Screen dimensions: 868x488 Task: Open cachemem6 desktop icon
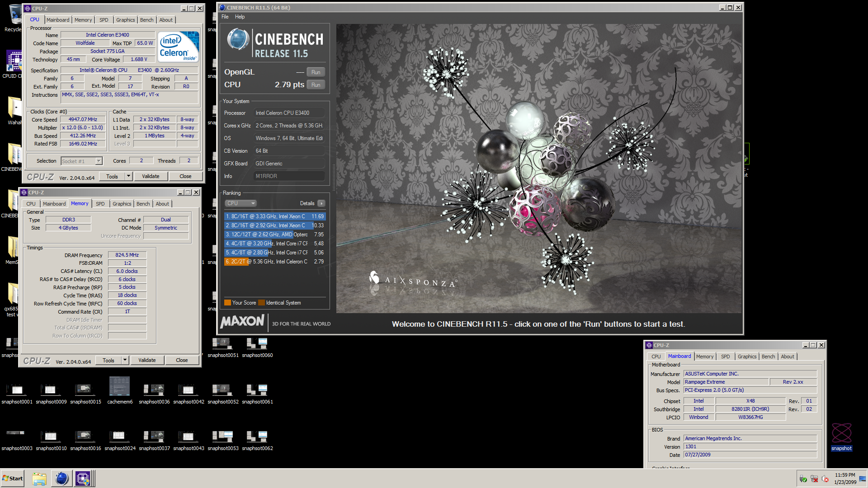pyautogui.click(x=120, y=391)
